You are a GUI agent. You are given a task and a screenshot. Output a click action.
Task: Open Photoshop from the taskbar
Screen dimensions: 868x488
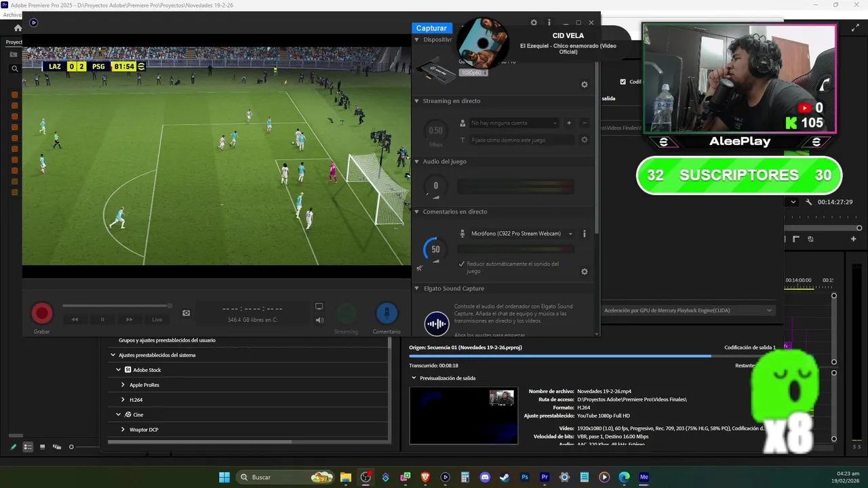525,477
